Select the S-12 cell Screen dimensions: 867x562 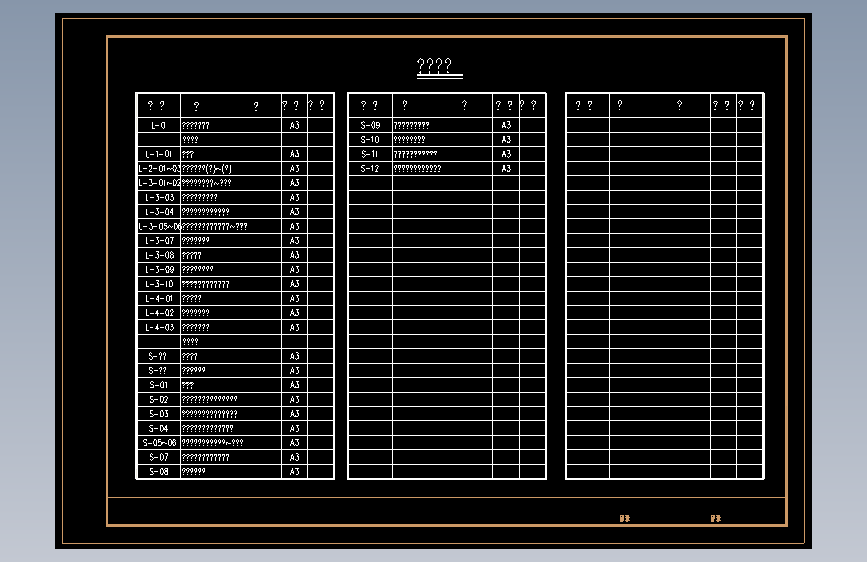370,169
